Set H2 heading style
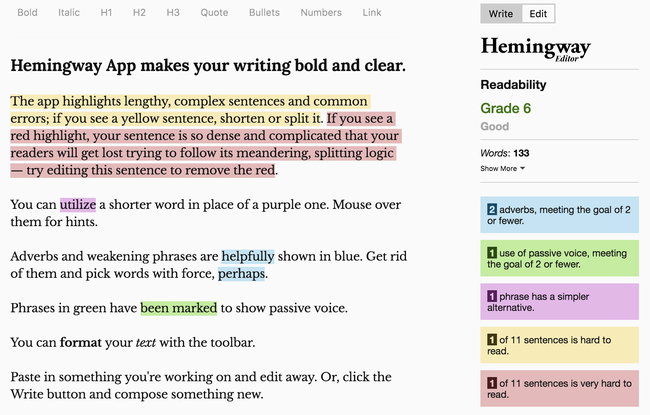The height and width of the screenshot is (415, 650). click(139, 13)
